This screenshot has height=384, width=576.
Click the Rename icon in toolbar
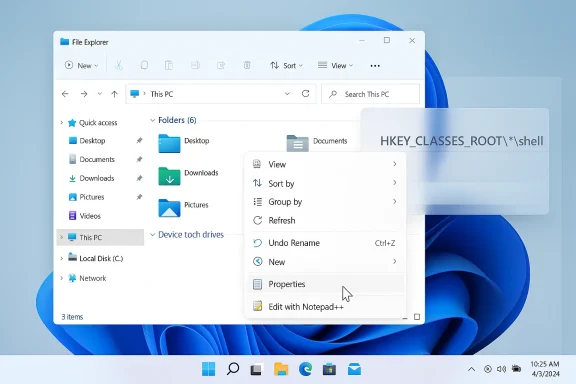coord(195,65)
